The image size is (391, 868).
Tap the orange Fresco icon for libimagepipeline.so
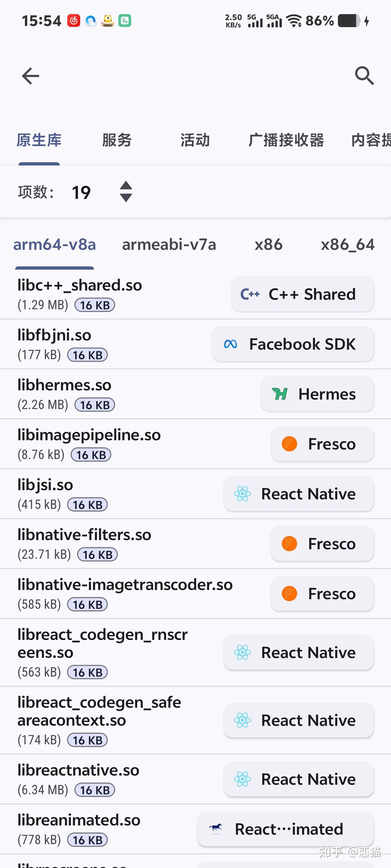click(289, 444)
